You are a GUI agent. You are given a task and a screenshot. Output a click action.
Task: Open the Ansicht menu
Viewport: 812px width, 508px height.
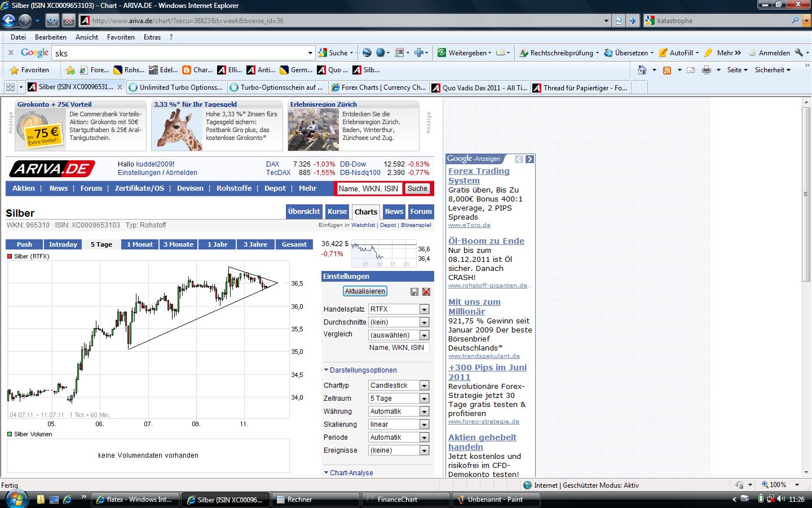(87, 37)
